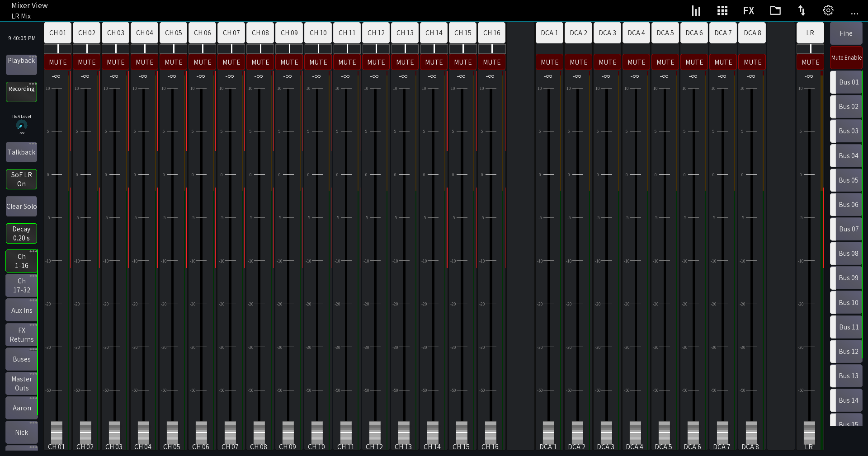Viewport: 868px width, 456px height.
Task: Mute the DCA 3 strip
Action: point(607,62)
